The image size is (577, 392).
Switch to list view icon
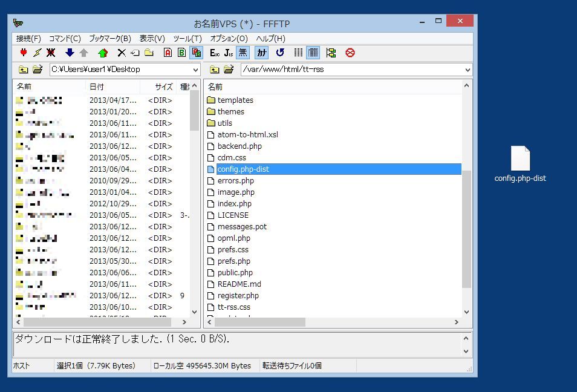(298, 53)
